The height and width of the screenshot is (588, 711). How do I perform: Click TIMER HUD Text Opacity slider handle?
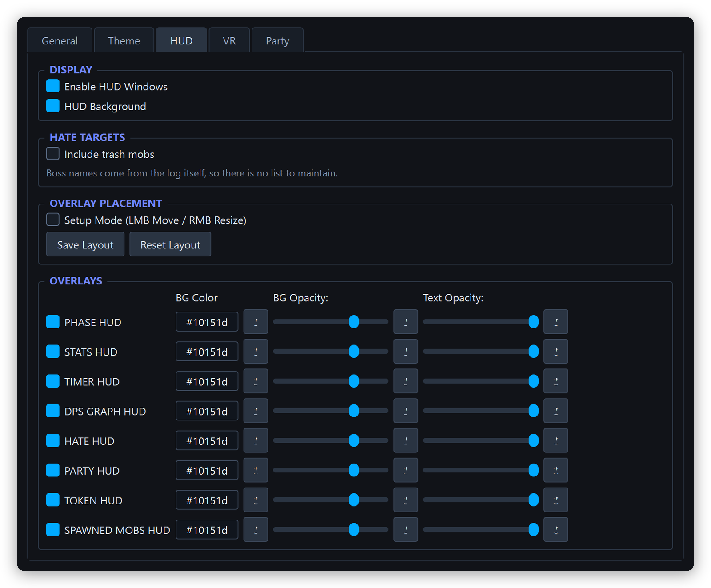click(x=534, y=381)
